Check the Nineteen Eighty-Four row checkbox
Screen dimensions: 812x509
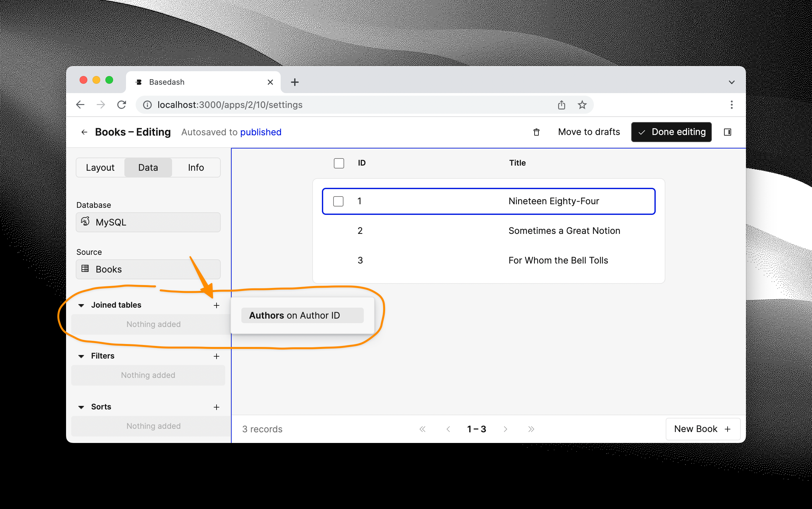point(338,201)
